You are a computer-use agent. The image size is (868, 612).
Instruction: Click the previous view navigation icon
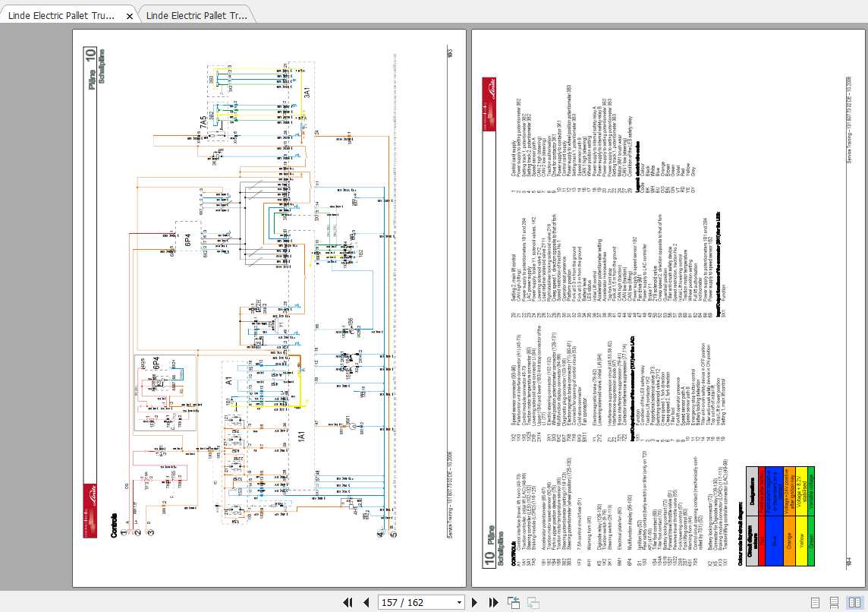tap(514, 602)
